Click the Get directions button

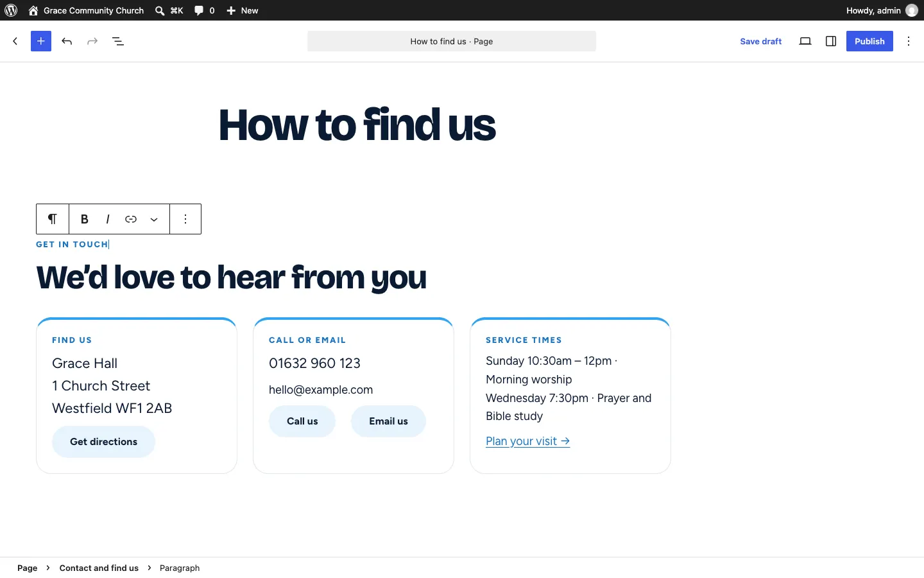[103, 442]
